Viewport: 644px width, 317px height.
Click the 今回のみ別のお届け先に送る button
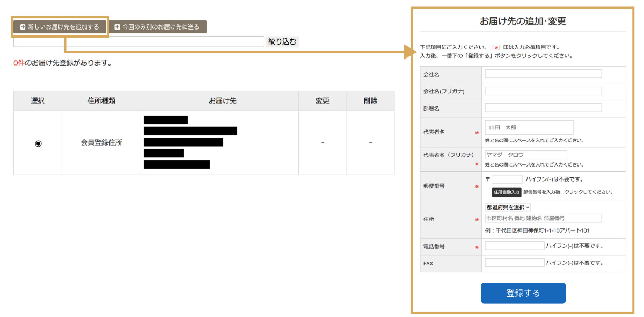[158, 27]
